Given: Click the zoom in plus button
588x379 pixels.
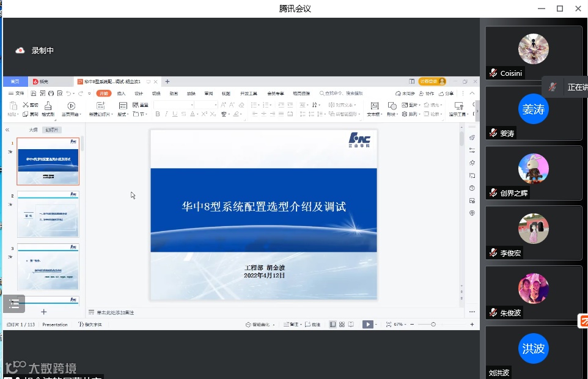Looking at the screenshot, I should (x=472, y=324).
